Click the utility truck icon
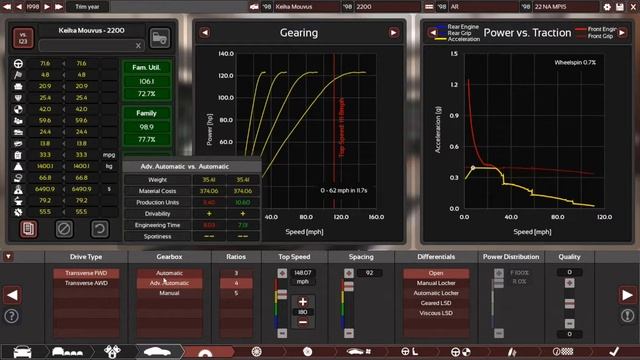Viewport: 640px width, 360px height. coord(160,38)
